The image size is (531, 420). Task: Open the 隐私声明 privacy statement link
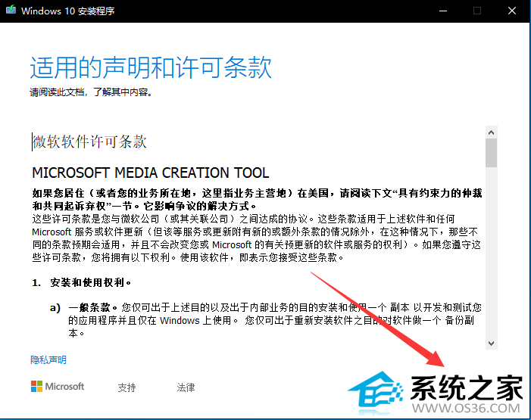click(48, 359)
